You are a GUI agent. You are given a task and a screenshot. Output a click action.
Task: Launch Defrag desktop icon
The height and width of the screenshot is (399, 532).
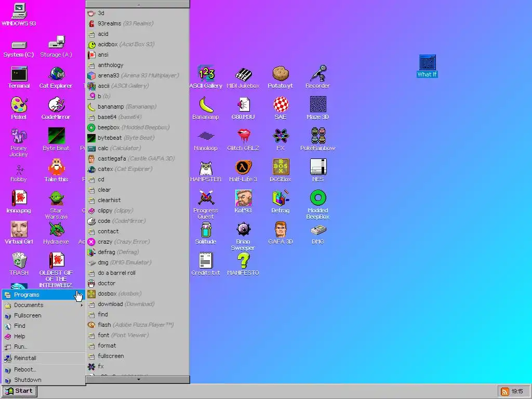point(280,202)
